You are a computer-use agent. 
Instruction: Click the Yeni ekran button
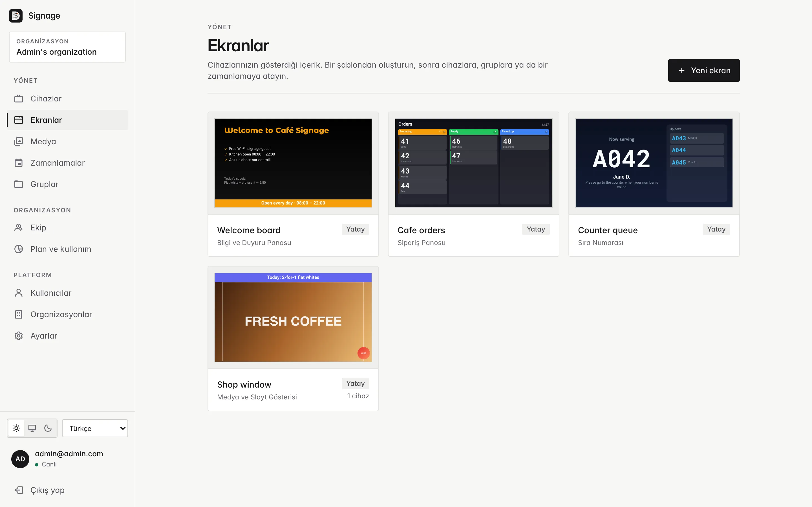704,70
